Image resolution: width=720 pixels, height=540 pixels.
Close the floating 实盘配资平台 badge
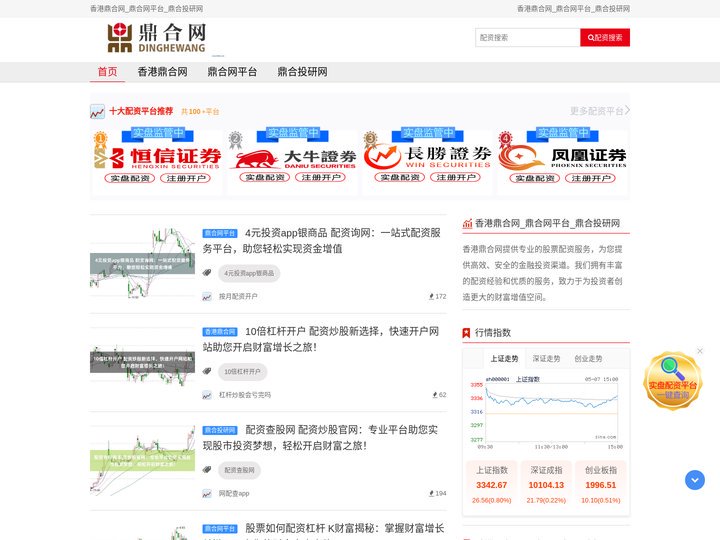(x=700, y=351)
